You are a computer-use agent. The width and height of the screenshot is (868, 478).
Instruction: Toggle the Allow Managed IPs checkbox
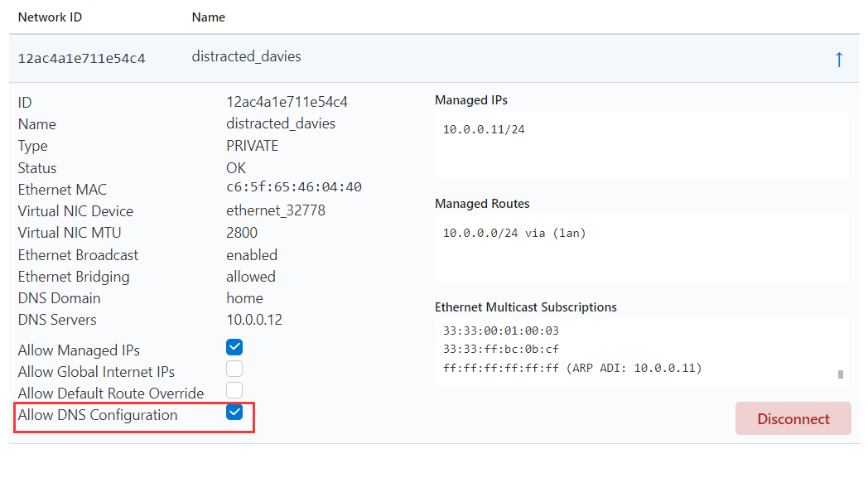tap(234, 347)
